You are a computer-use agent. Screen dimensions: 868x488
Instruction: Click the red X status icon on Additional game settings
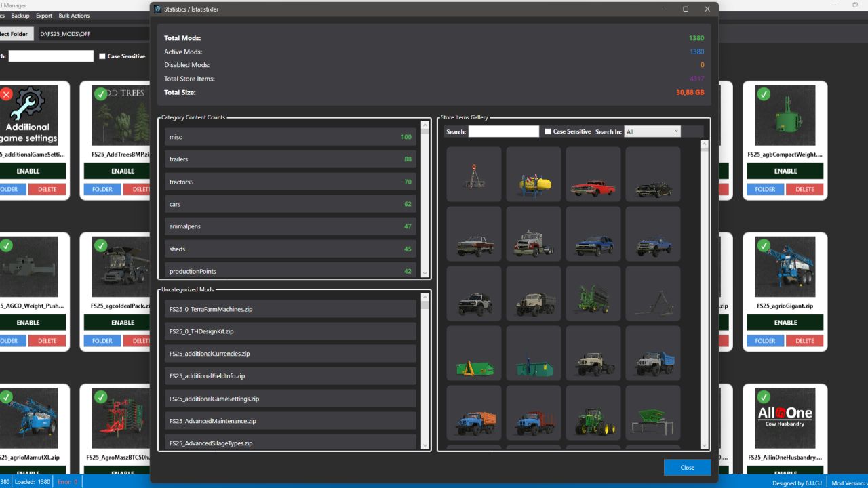[7, 94]
